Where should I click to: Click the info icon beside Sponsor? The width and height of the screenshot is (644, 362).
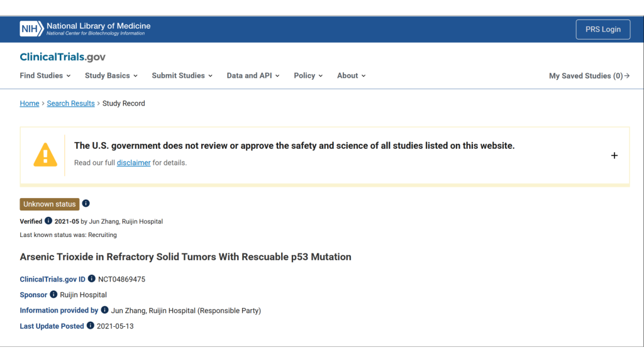coord(53,295)
